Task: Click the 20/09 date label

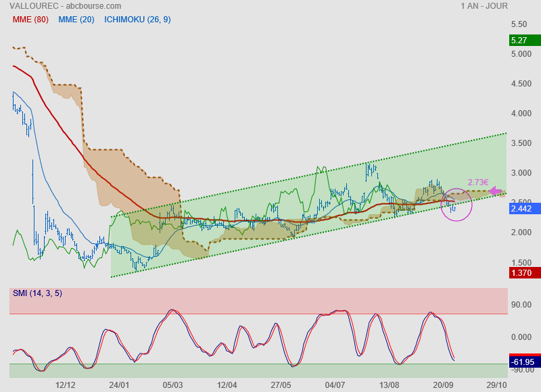Action: coord(443,385)
